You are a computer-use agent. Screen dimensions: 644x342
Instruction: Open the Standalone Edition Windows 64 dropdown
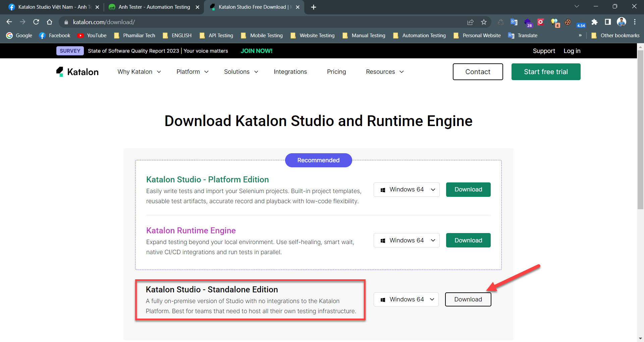[406, 299]
